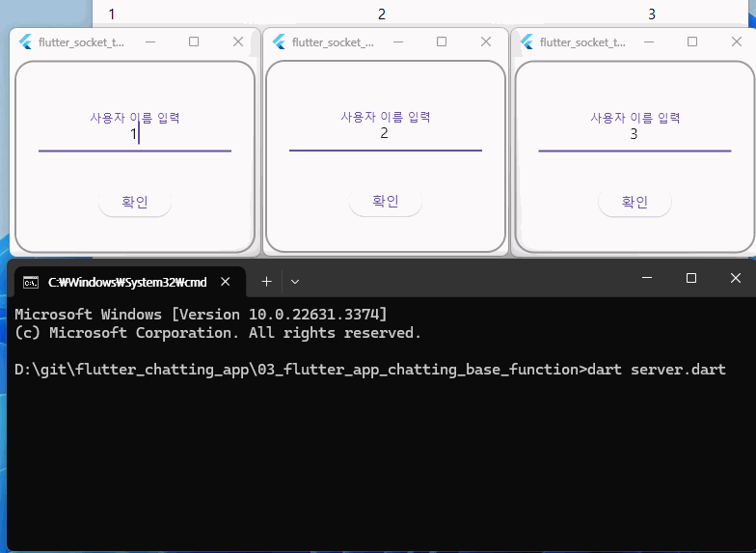Click the '사용자 이름 입력' label in the third window
756x553 pixels.
[x=635, y=118]
